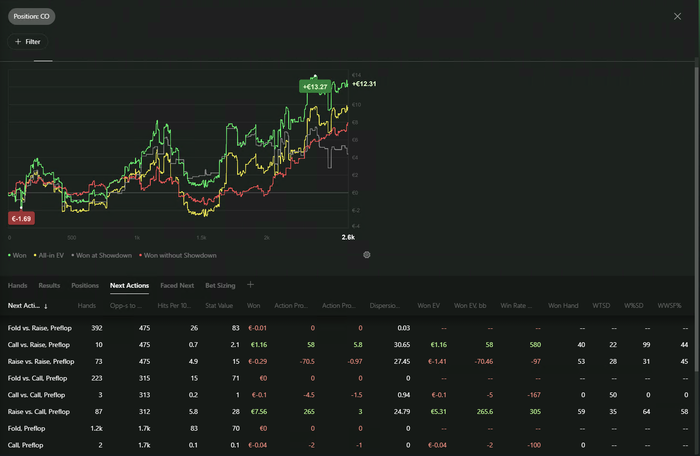Add a new tab with plus icon
Image resolution: width=700 pixels, height=456 pixels.
point(250,285)
